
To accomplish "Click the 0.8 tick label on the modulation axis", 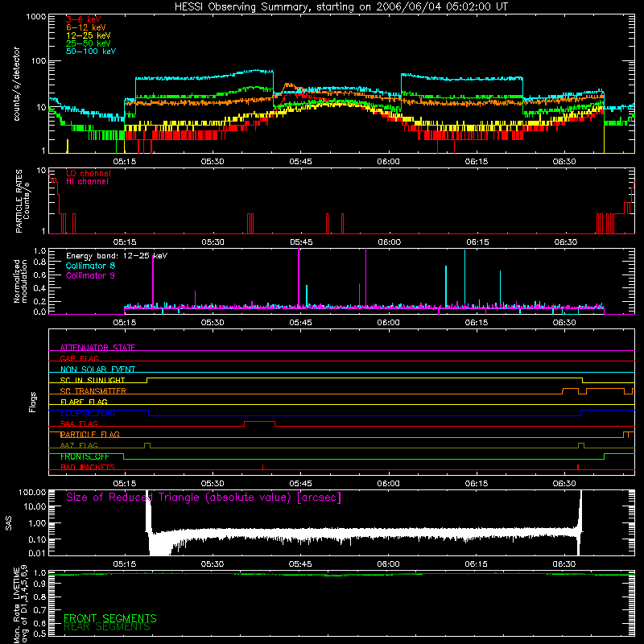I will coord(39,262).
